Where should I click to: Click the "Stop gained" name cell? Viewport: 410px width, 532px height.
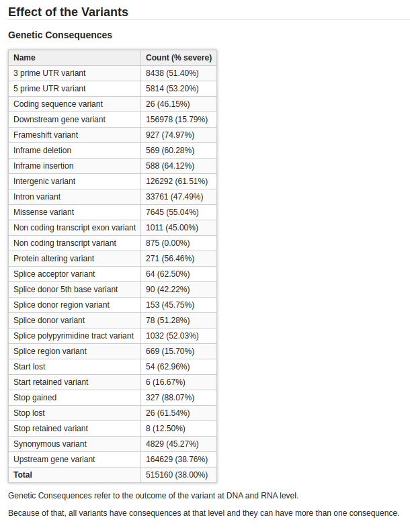click(35, 398)
